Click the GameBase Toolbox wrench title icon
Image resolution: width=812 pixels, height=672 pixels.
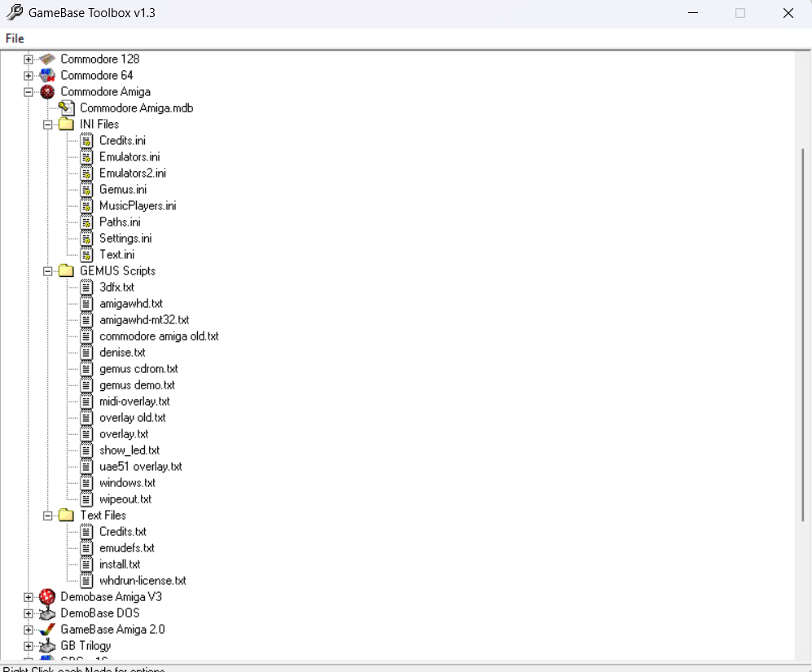15,12
